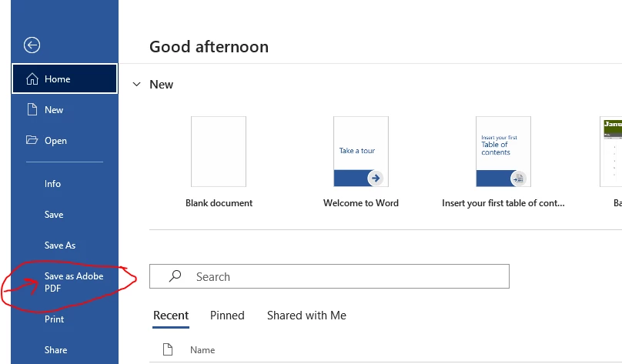This screenshot has width=622, height=364.
Task: Switch to the Recent tab
Action: (x=171, y=316)
